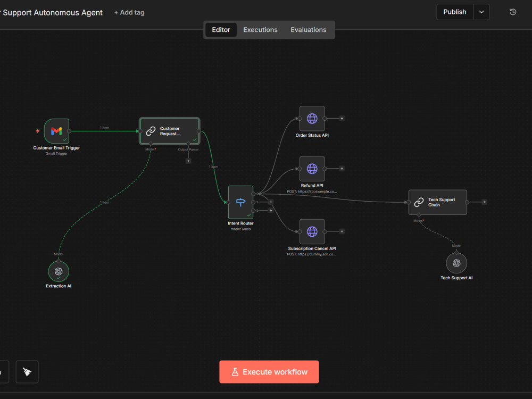Click Model connector on Tech Support Chain
This screenshot has height=399, width=532.
[419, 215]
